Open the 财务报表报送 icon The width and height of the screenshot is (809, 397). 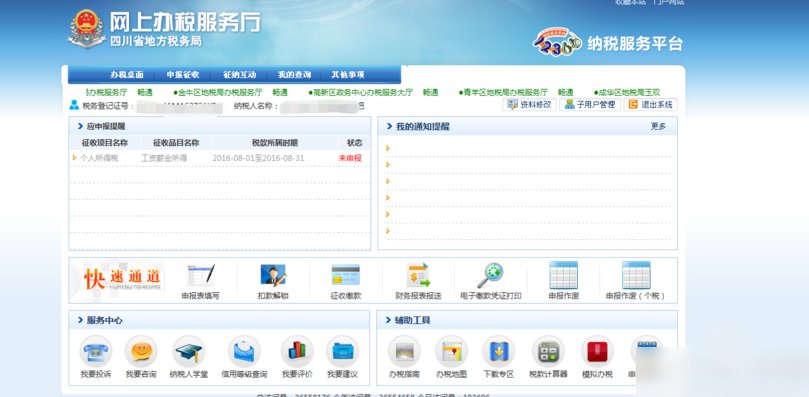[418, 275]
